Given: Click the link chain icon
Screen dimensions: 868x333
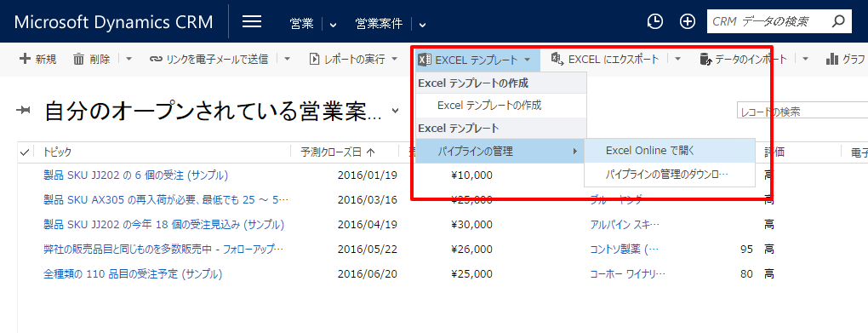Looking at the screenshot, I should click(x=156, y=59).
